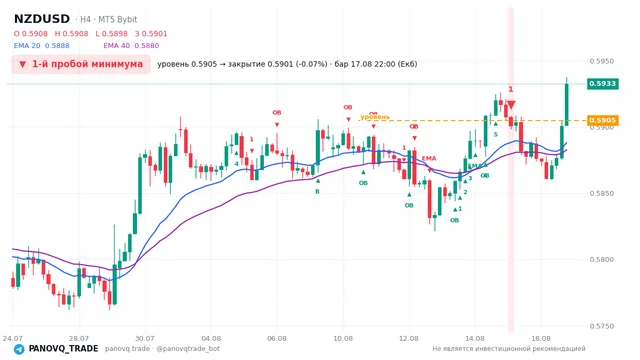Open the PANOVQ_TRADE channel name
Image resolution: width=640 pixels, height=360 pixels.
63,349
